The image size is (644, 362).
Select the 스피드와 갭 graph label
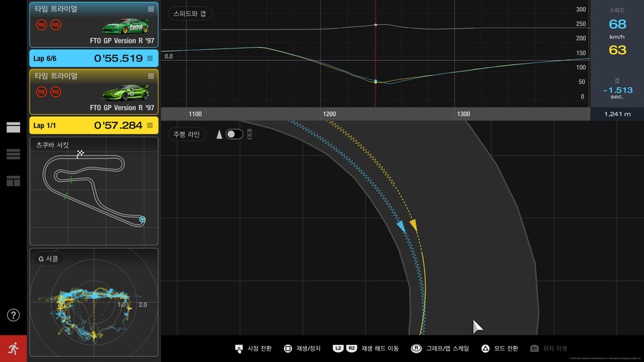(189, 14)
